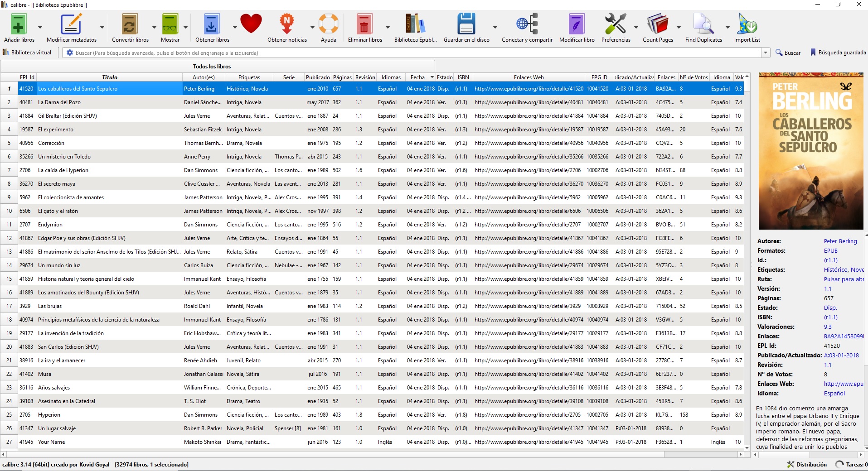
Task: Click row number 15 header
Action: coord(9,279)
